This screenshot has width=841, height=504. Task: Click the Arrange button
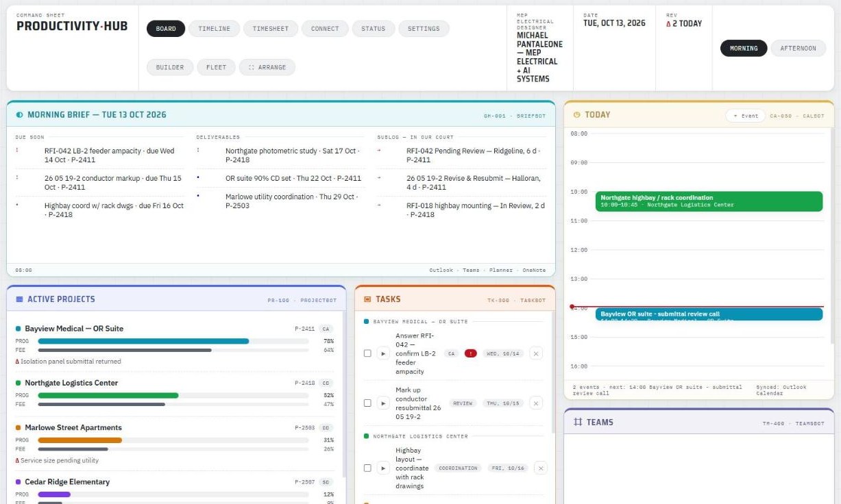tap(267, 67)
